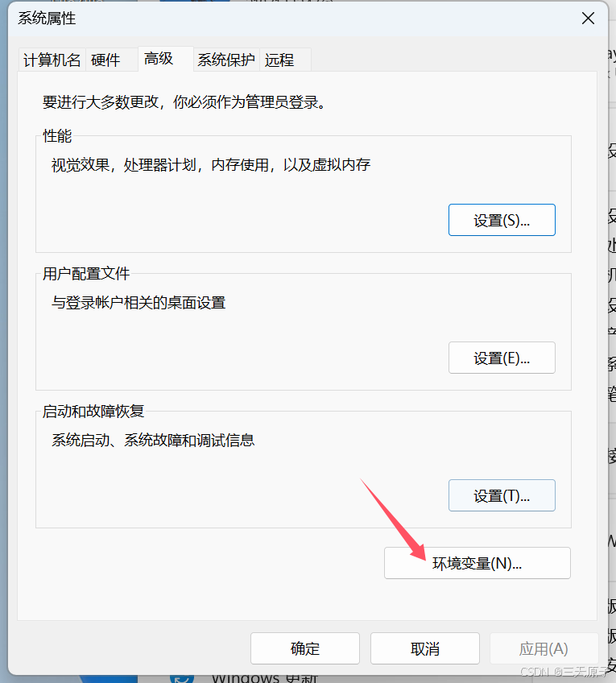Confirm with the 确定 button

pyautogui.click(x=304, y=648)
